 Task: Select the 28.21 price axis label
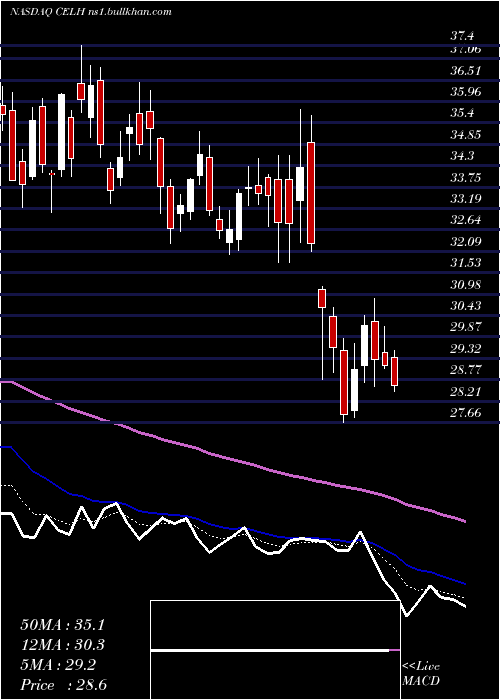pos(466,392)
